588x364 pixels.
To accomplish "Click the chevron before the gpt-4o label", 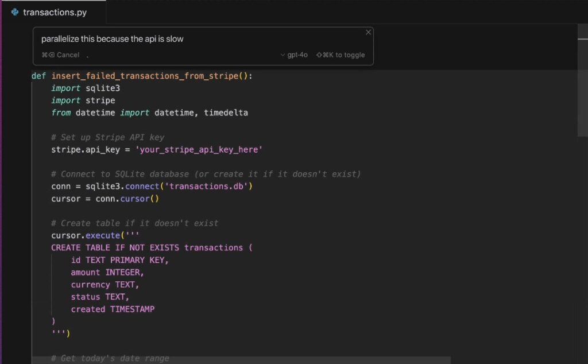I will [x=283, y=55].
